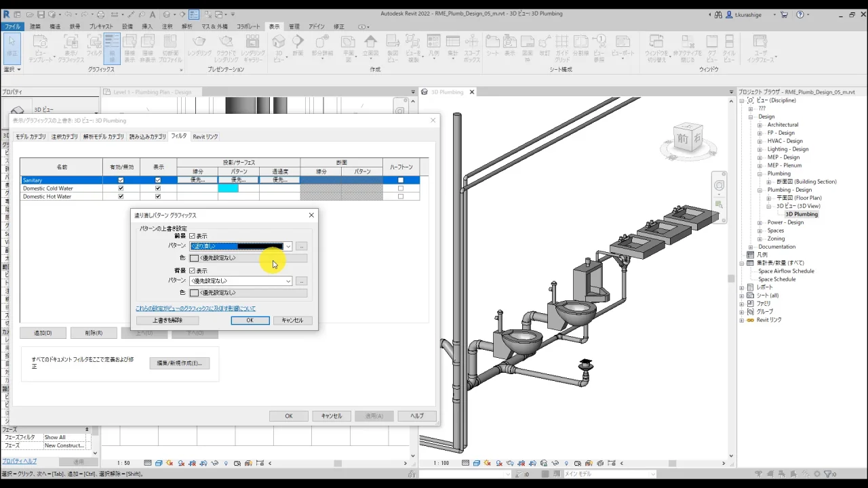Open the help question-mark icon

click(800, 14)
